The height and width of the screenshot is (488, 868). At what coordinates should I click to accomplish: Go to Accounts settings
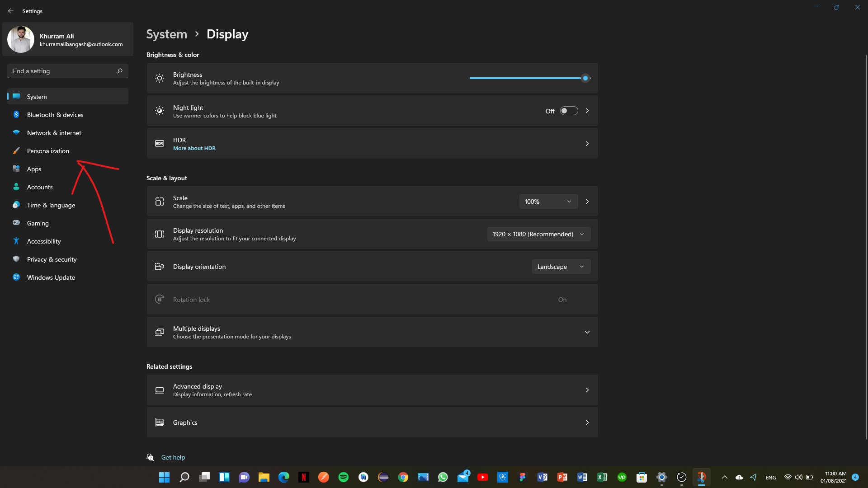(39, 187)
